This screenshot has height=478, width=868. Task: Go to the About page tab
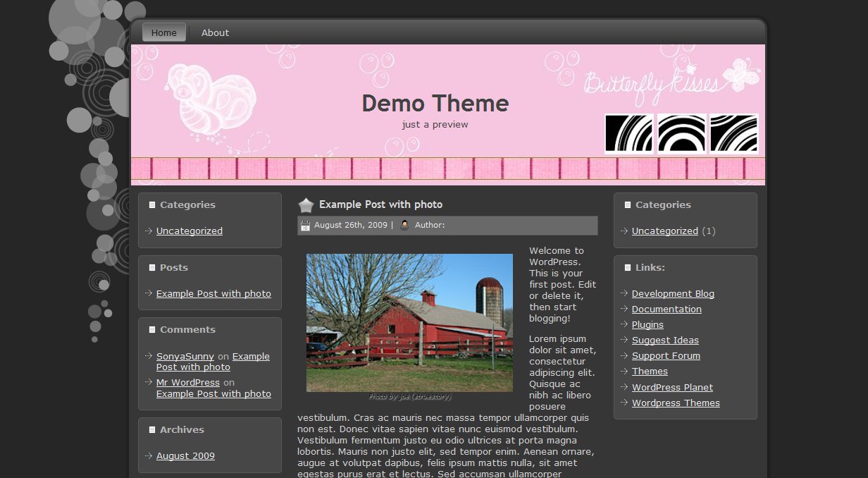coord(215,32)
